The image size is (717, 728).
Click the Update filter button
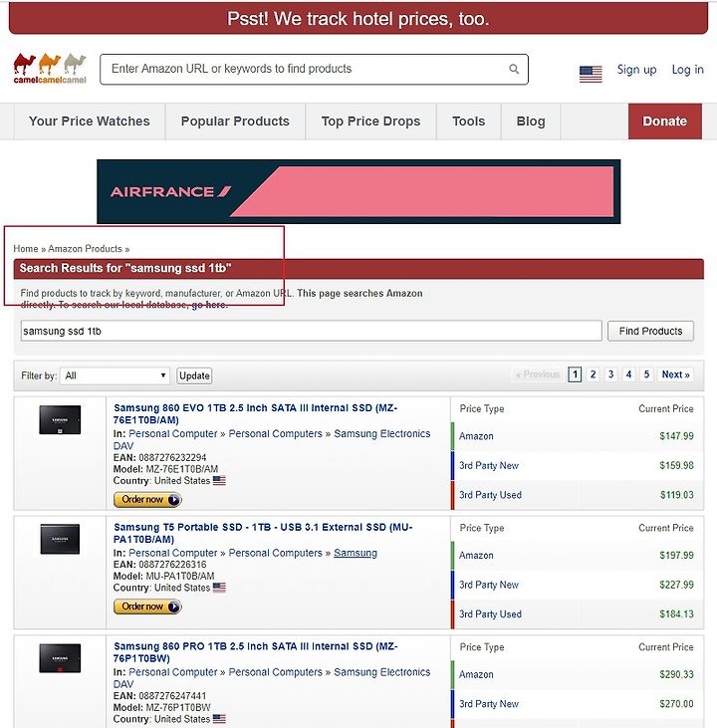coord(194,375)
